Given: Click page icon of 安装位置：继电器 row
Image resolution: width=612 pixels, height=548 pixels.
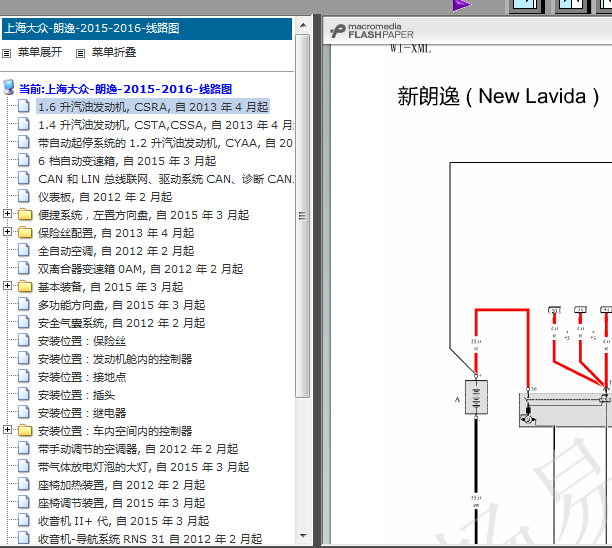Looking at the screenshot, I should [24, 412].
